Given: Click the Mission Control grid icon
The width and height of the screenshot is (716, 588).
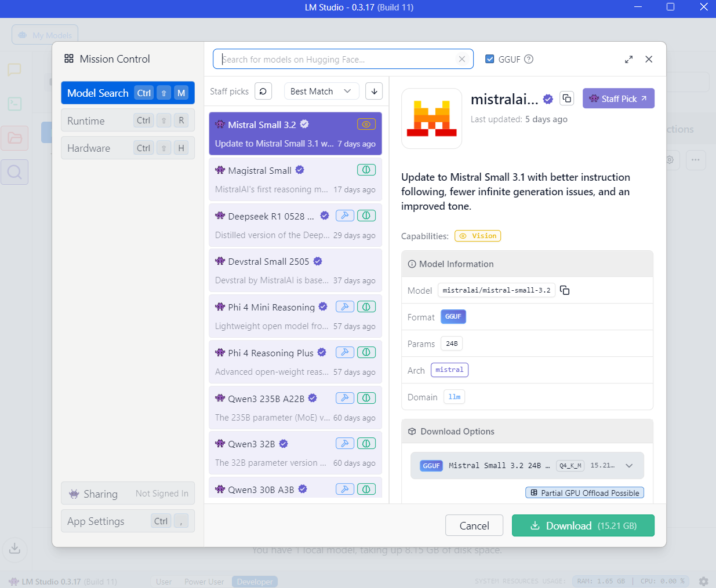Looking at the screenshot, I should 69,59.
